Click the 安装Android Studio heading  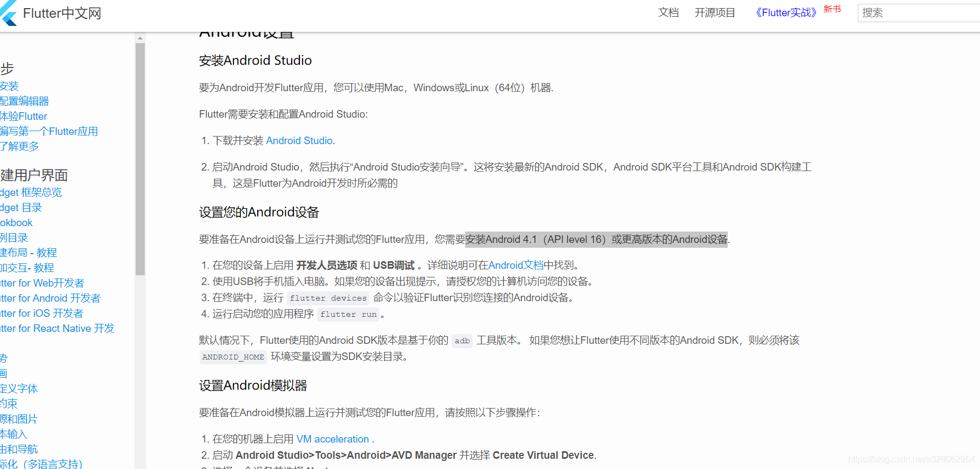tap(256, 60)
